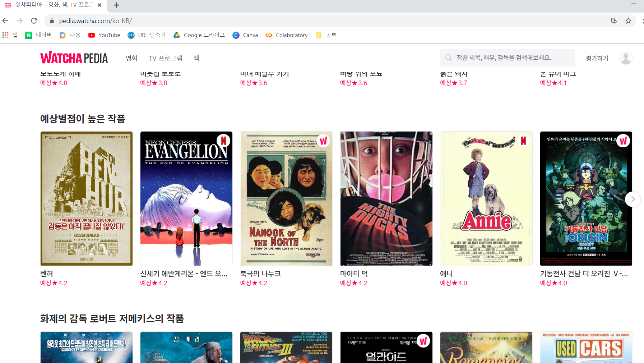Click Netflix badge on Evangelion poster
644x363 pixels.
coord(223,141)
